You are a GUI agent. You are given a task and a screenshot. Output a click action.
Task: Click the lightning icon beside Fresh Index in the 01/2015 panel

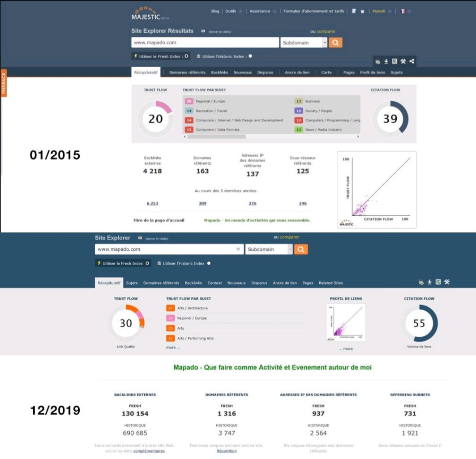tap(136, 56)
